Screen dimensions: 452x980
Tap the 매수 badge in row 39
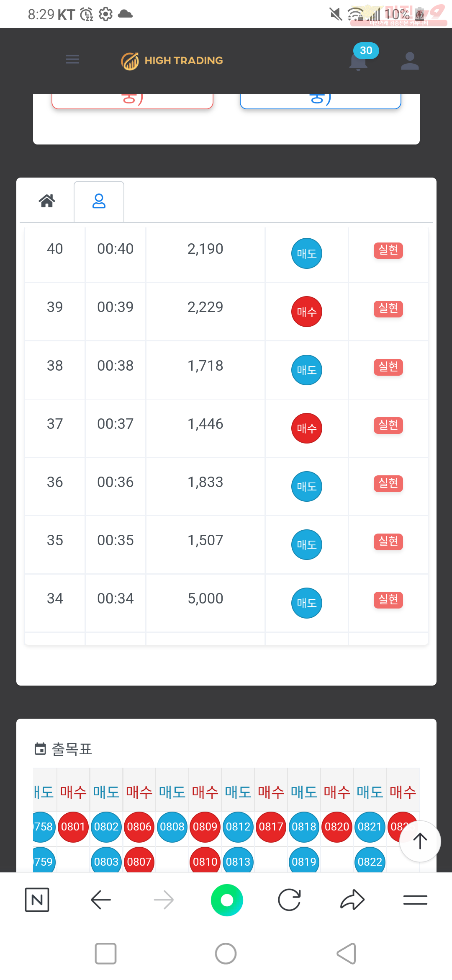pos(307,312)
